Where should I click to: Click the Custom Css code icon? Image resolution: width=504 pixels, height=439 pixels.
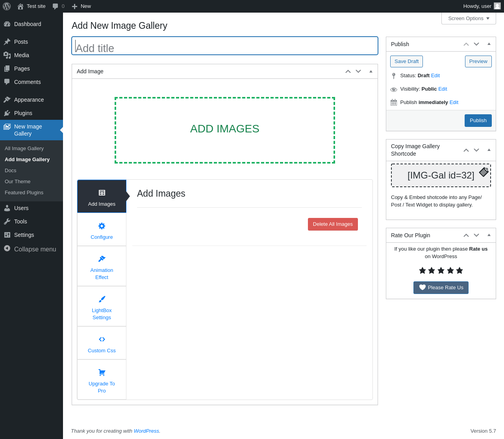[x=102, y=339]
